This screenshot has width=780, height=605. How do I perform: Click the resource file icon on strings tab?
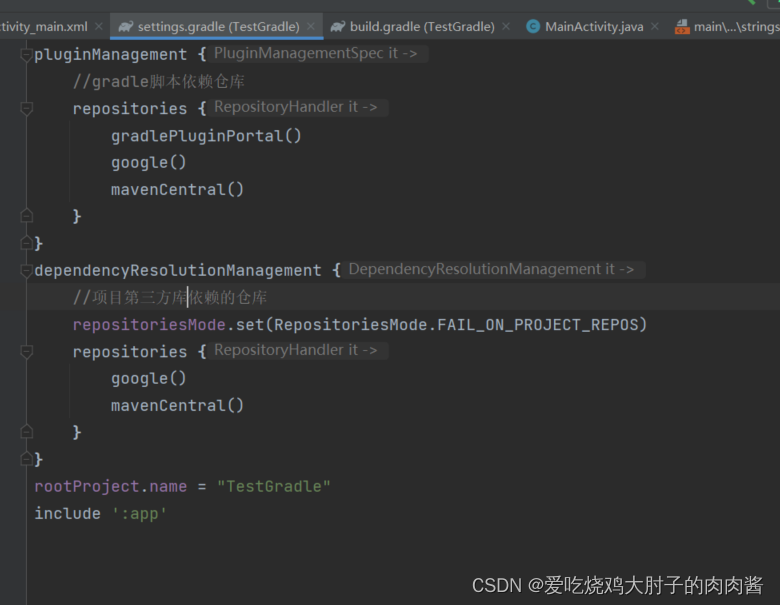(x=682, y=27)
